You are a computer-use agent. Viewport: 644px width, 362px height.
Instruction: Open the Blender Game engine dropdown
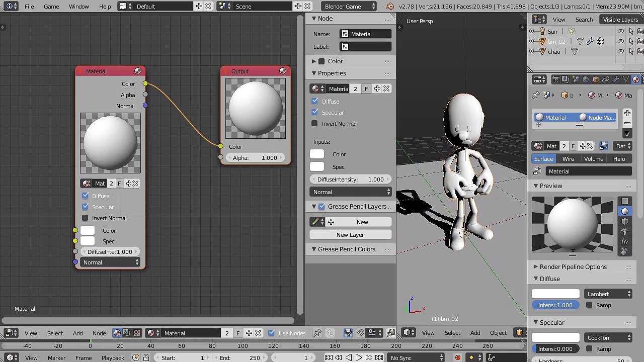point(350,7)
